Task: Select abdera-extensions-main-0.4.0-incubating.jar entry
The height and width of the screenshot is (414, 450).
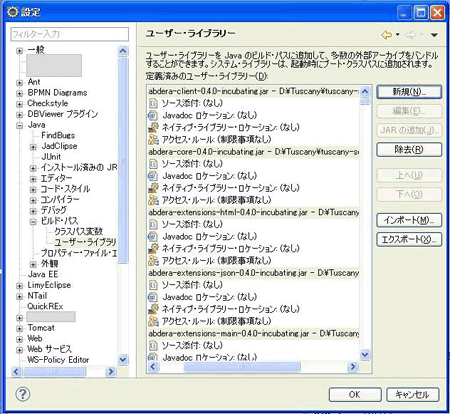Action: (x=253, y=334)
